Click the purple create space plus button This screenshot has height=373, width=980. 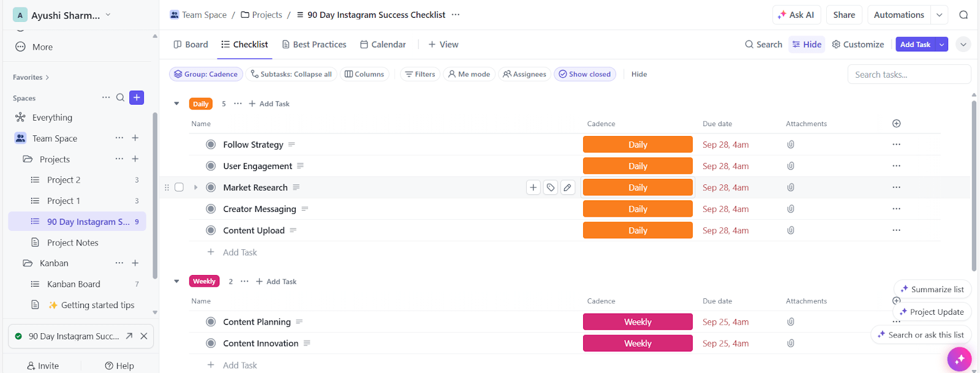(x=137, y=97)
